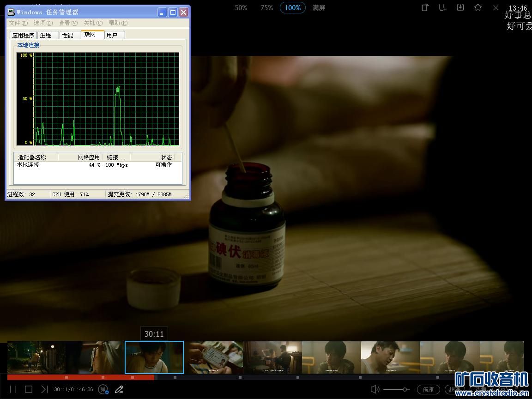
Task: Select the 100% video size option
Action: [x=292, y=7]
